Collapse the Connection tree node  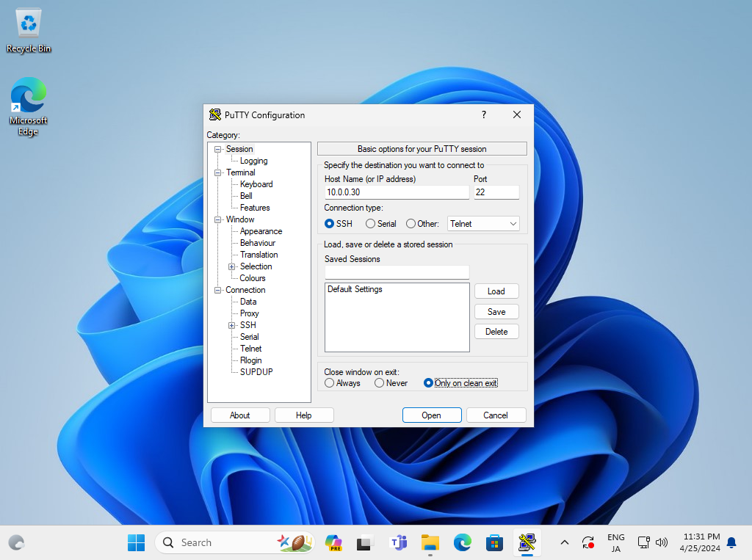point(217,290)
